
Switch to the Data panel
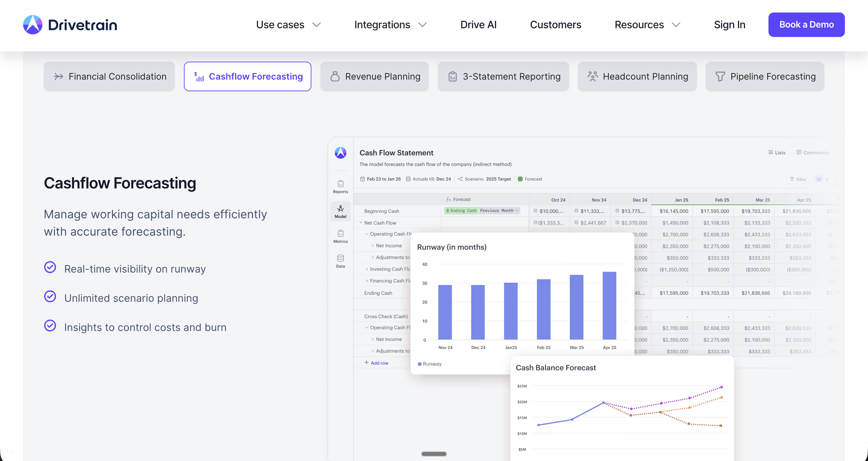coord(340,260)
